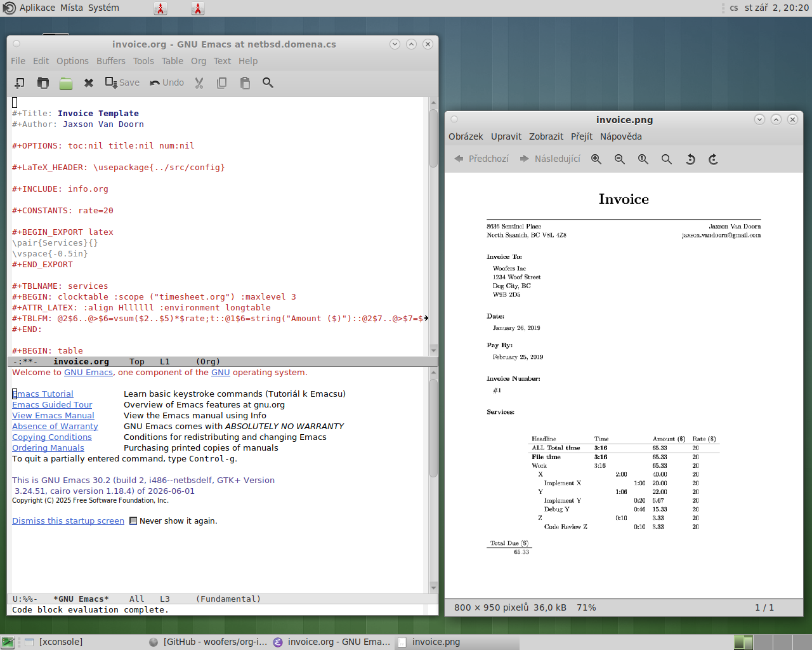Click the workspace switcher in bottom panel
The image size is (812, 650).
[773, 642]
